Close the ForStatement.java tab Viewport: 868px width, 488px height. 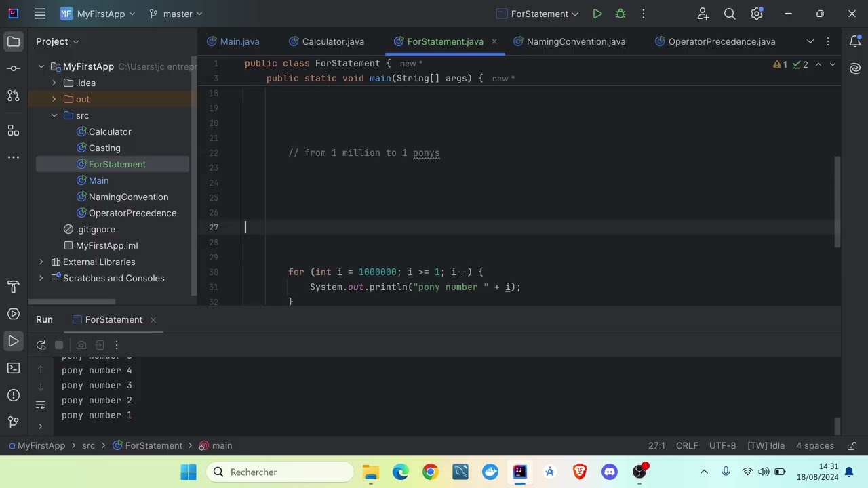tap(494, 41)
